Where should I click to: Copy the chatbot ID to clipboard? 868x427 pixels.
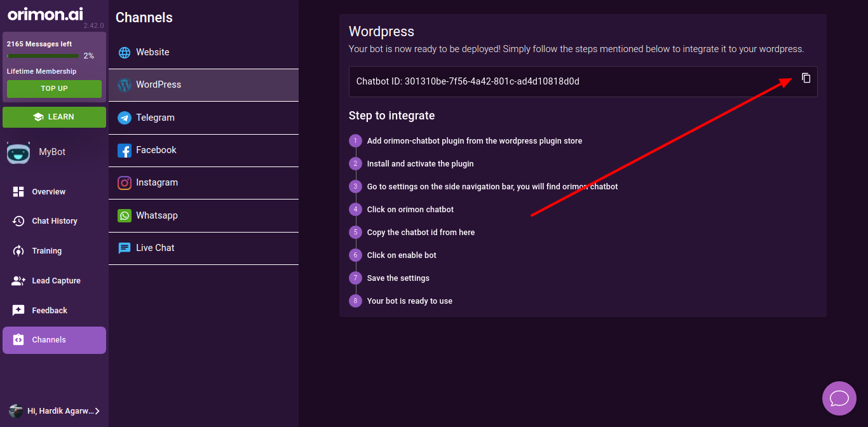[806, 78]
